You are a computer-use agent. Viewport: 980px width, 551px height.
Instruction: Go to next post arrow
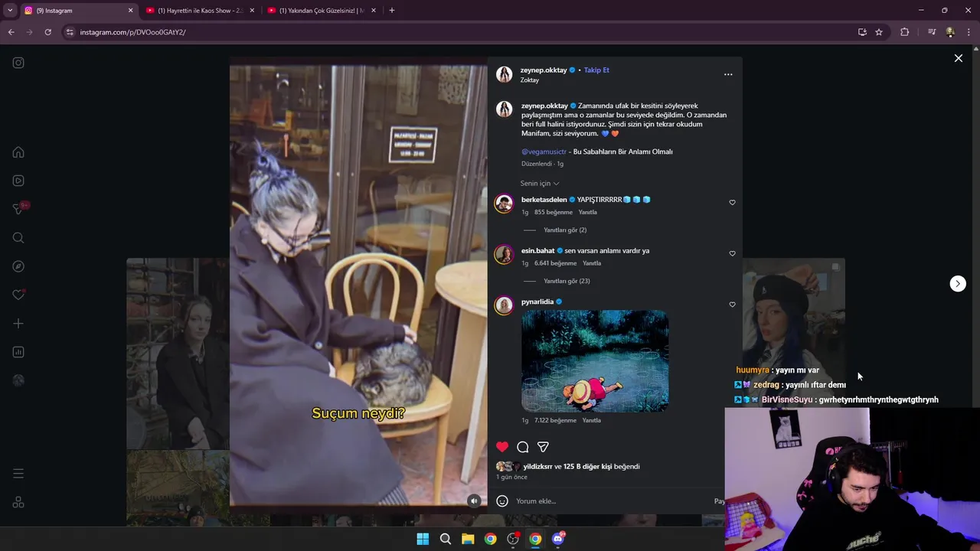tap(958, 283)
